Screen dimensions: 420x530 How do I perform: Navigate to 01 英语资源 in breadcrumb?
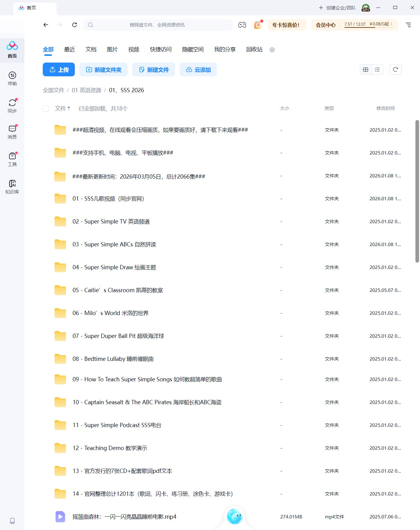pos(86,90)
